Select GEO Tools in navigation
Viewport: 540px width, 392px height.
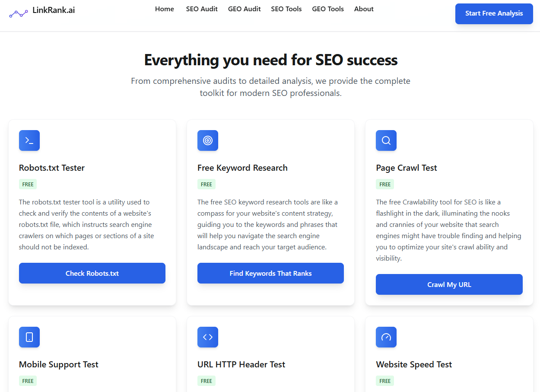(328, 9)
